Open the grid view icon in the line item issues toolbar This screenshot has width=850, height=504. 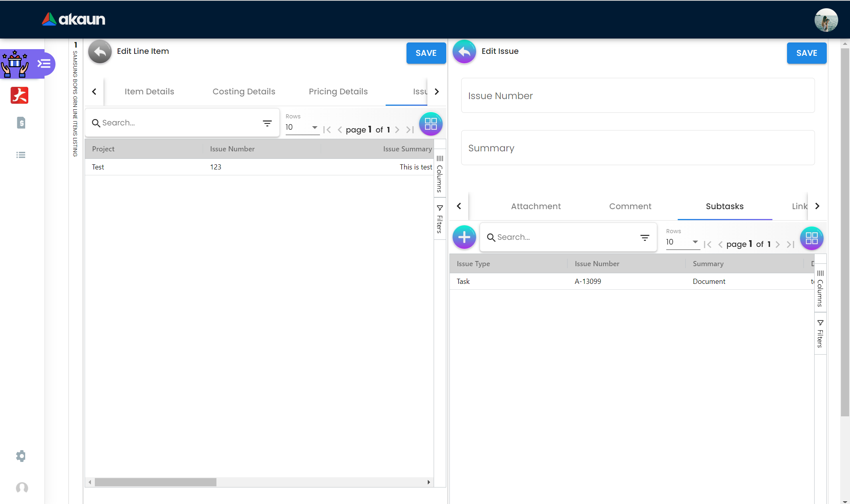(431, 124)
